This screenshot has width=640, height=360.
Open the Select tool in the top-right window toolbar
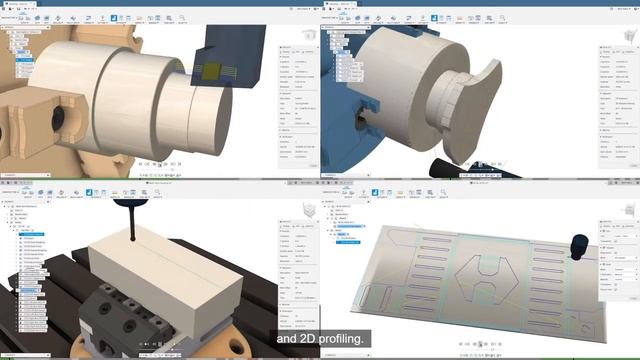(502, 18)
